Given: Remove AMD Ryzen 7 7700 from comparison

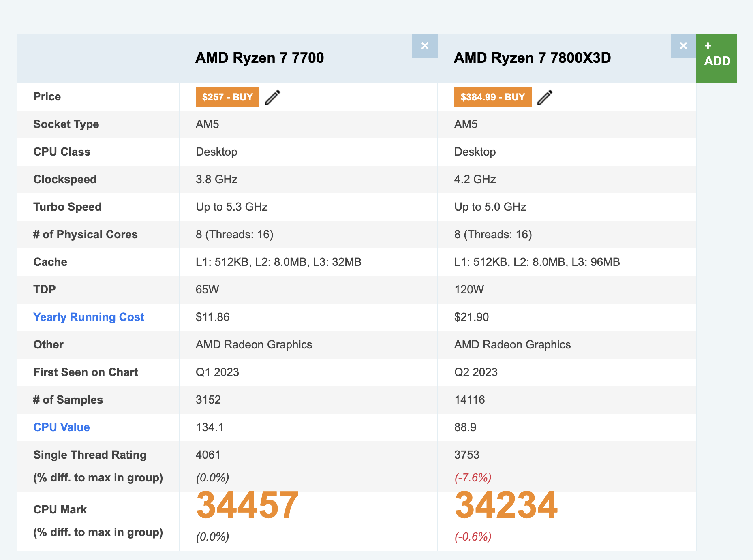Looking at the screenshot, I should point(425,46).
